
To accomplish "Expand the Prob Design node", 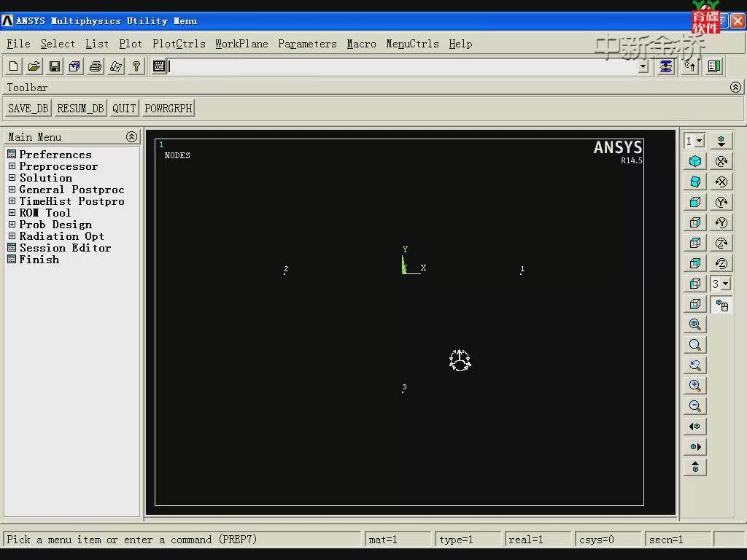I will [x=12, y=225].
